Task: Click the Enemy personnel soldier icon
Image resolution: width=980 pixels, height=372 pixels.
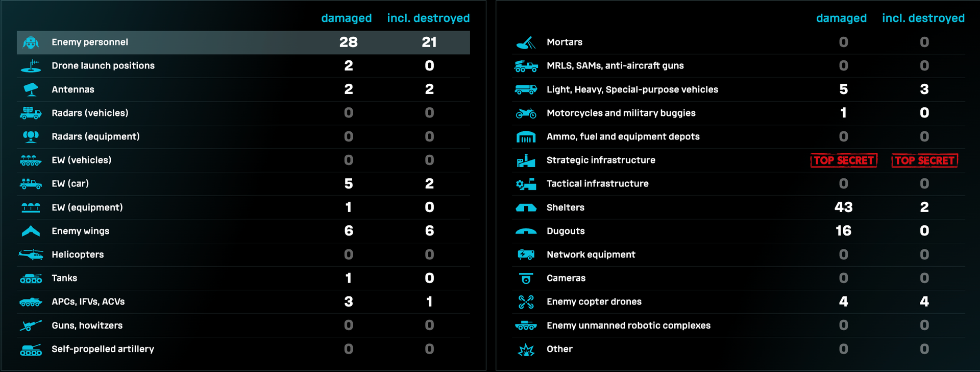Action: point(31,42)
